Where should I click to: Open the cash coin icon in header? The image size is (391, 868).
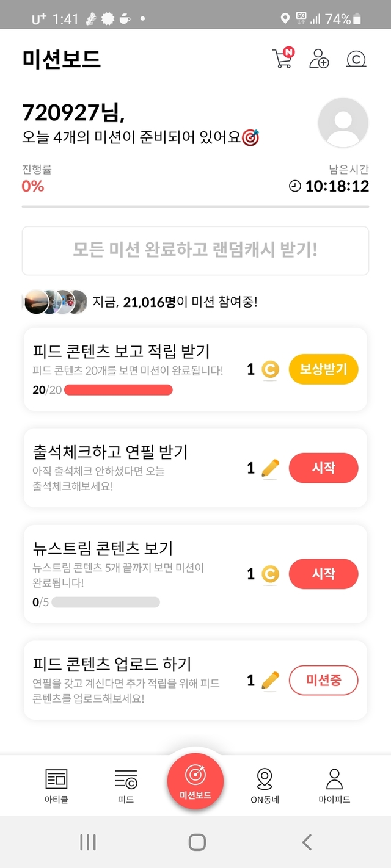coord(356,59)
